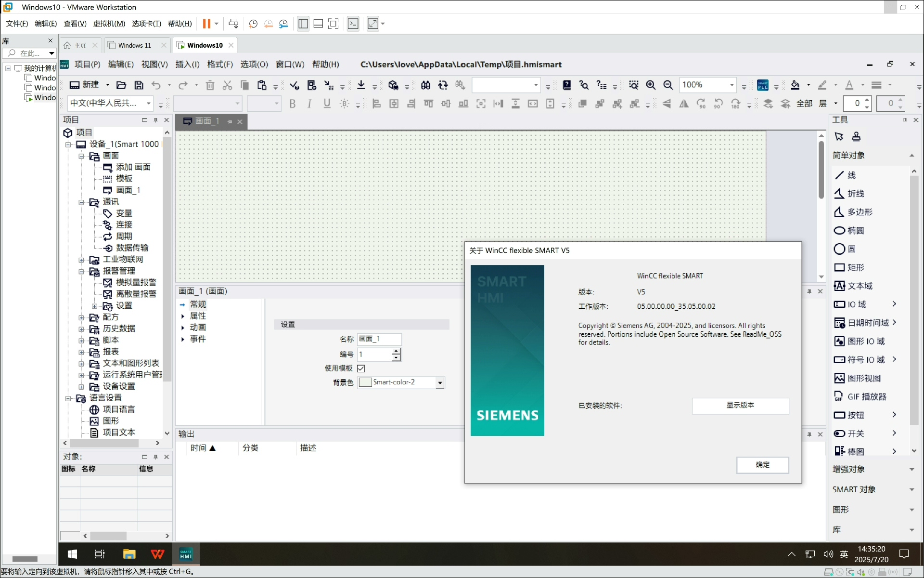The width and height of the screenshot is (924, 578).
Task: Click the 确定 button in About dialog
Action: pyautogui.click(x=762, y=465)
